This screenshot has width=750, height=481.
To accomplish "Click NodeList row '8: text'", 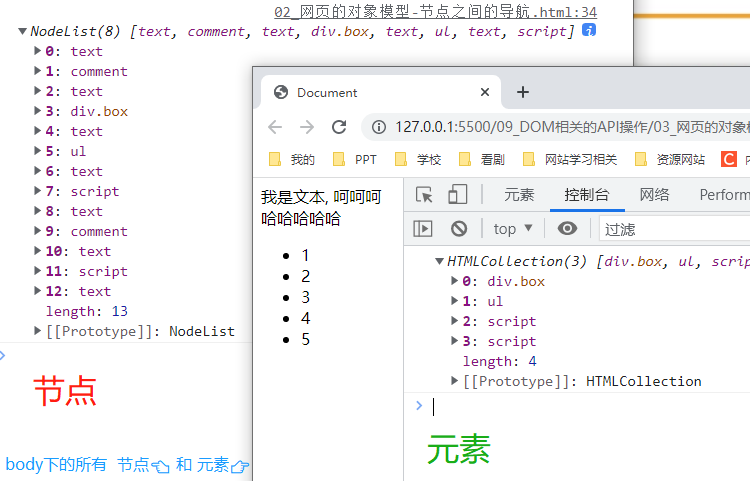I will [74, 211].
